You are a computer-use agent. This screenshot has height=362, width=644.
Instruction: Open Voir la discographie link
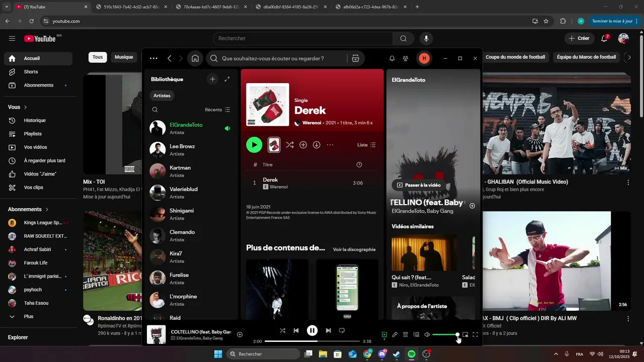click(354, 249)
